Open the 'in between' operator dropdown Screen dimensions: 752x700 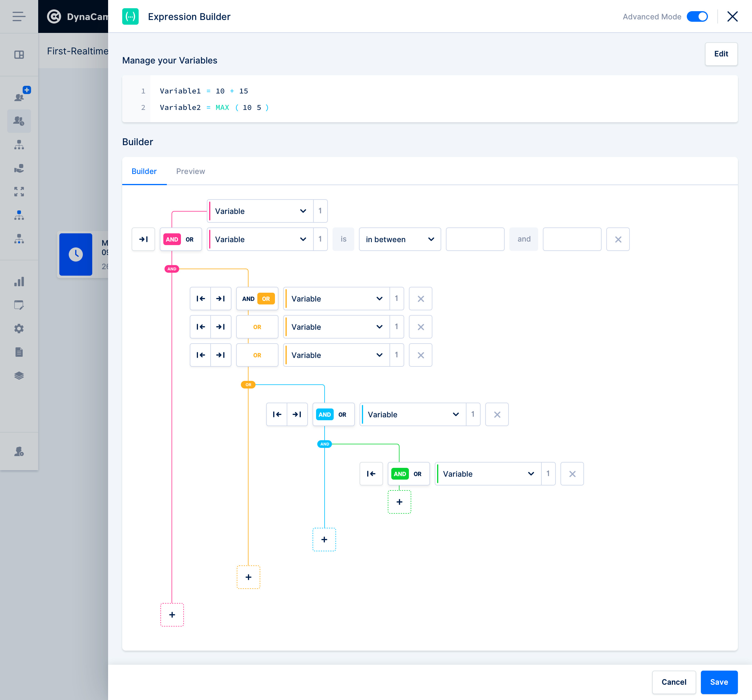point(399,239)
